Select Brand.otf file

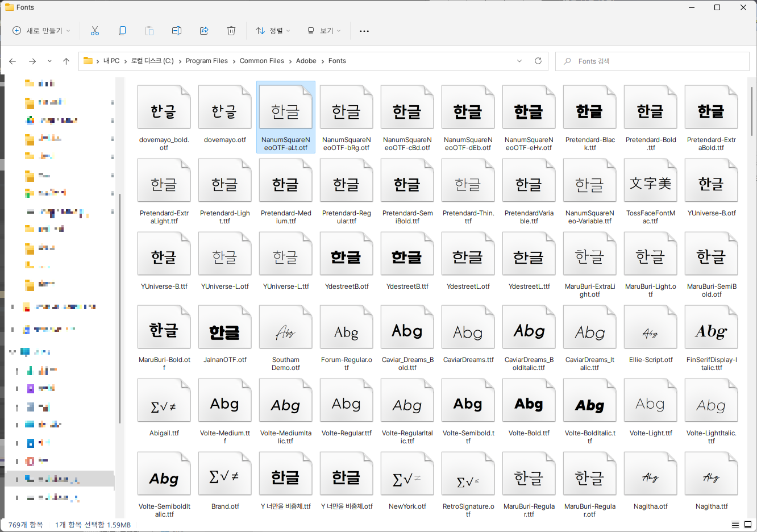pos(224,480)
